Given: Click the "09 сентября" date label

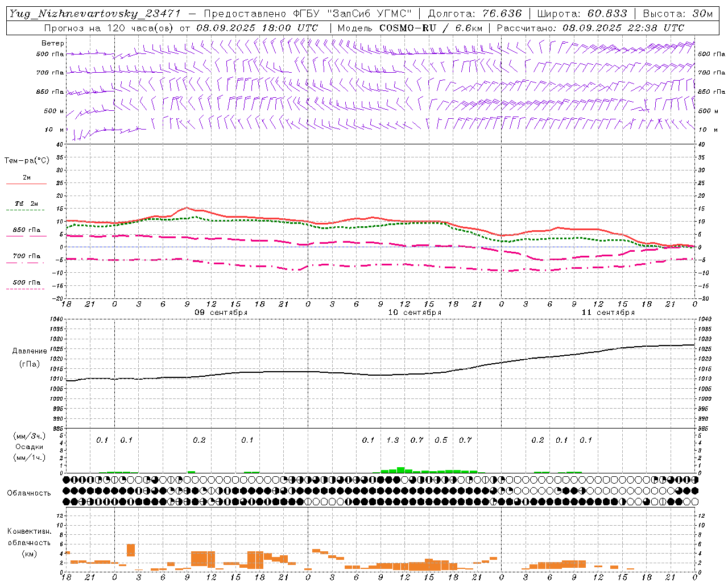Looking at the screenshot, I should tap(221, 313).
